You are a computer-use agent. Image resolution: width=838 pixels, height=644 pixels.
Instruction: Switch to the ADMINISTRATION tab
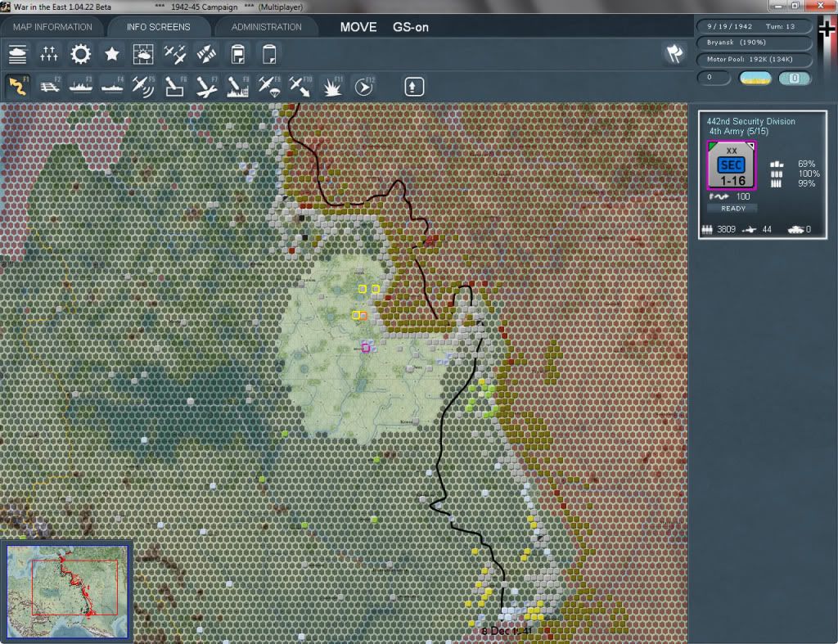[x=267, y=27]
